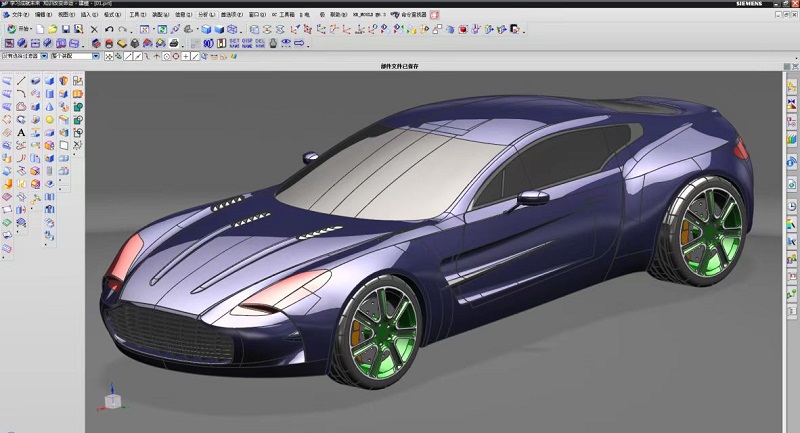This screenshot has height=433, width=800.
Task: Click the Delete X icon in the toolbar
Action: [x=94, y=30]
